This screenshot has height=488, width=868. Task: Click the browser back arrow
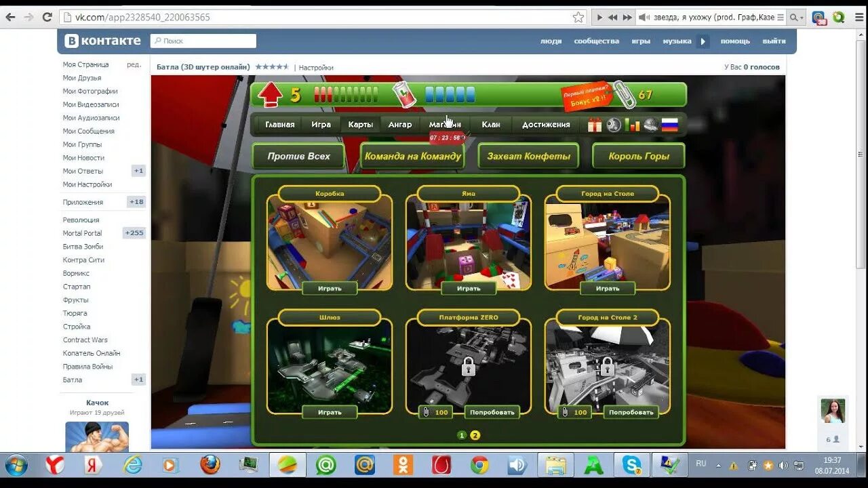tap(10, 17)
